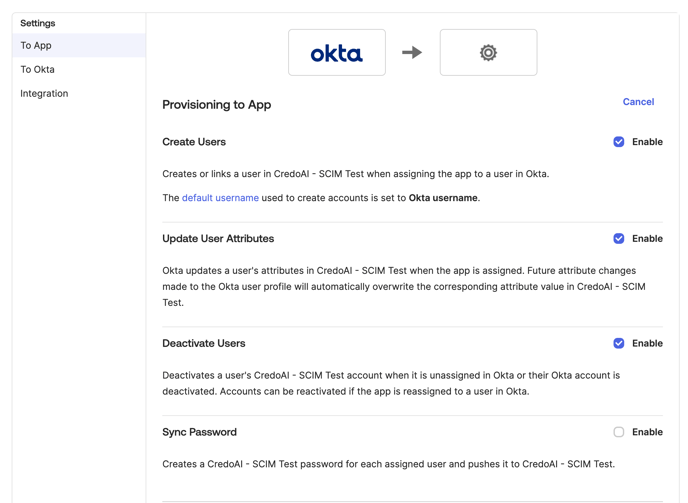
Task: Click Enable label next to Sync Password
Action: point(647,432)
